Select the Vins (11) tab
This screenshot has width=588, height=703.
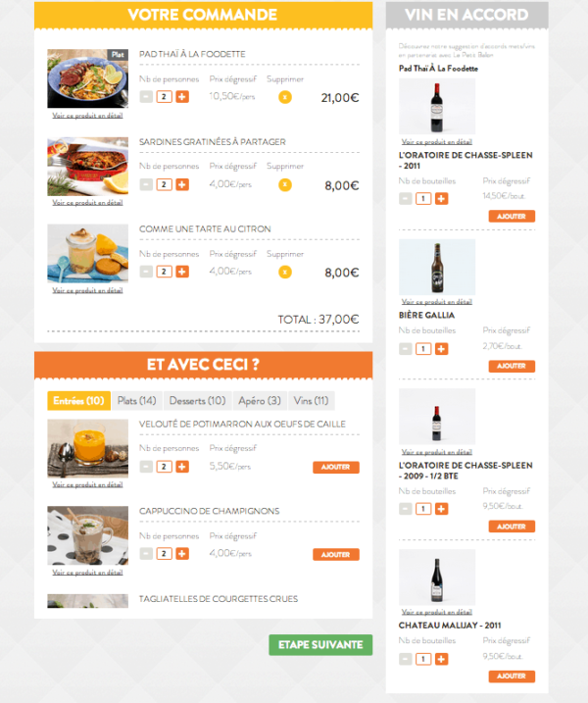(311, 401)
